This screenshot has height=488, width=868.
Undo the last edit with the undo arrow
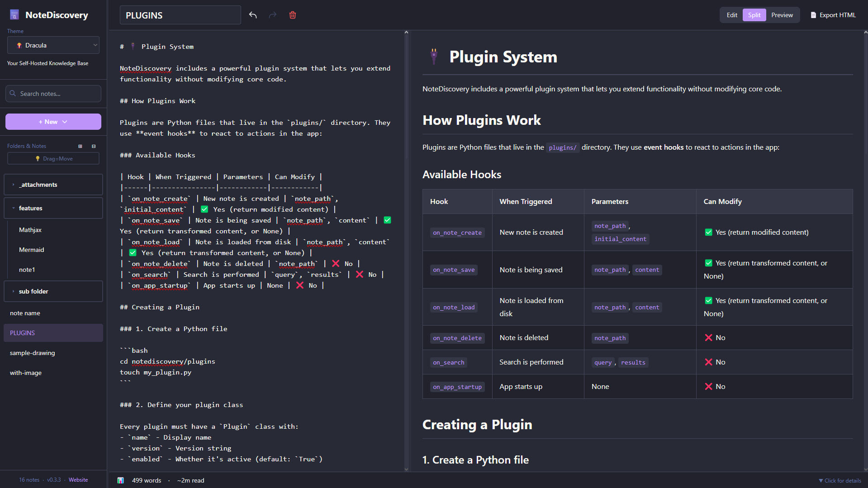tap(253, 15)
